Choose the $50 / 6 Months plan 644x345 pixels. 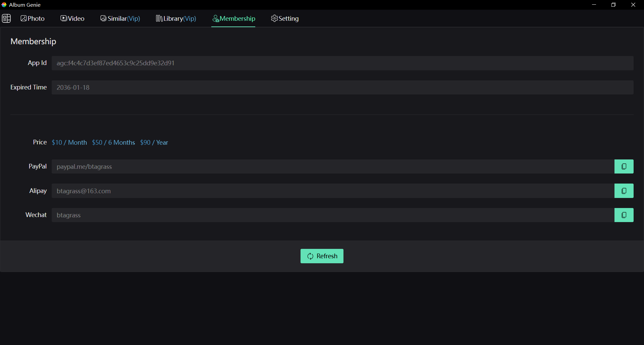pyautogui.click(x=113, y=142)
